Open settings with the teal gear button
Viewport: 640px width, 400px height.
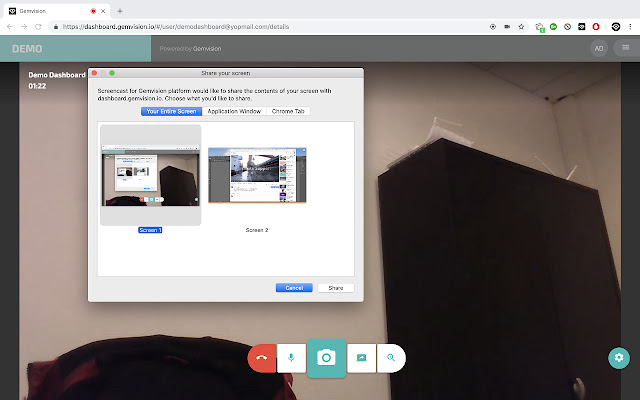click(619, 358)
